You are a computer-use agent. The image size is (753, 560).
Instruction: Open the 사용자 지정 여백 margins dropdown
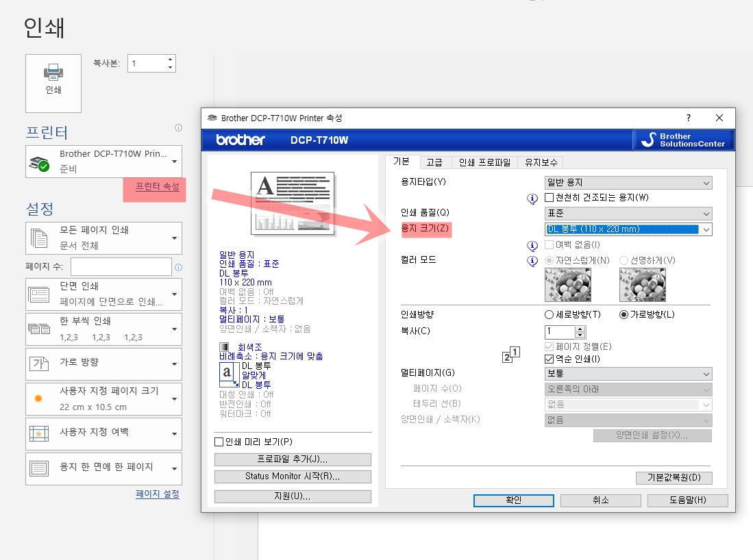coord(103,434)
